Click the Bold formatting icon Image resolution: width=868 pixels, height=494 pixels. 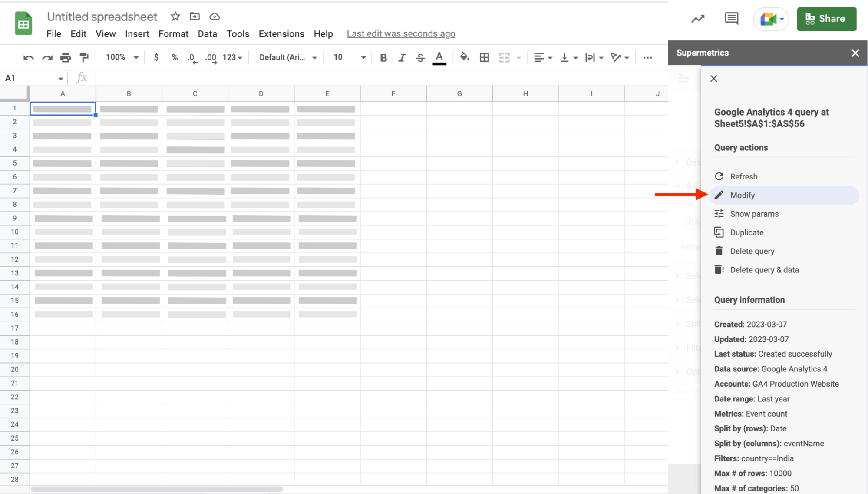[x=383, y=58]
